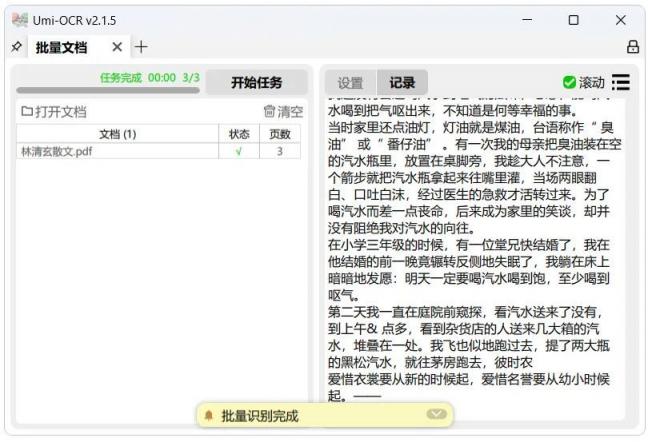Add a new tab with the plus icon
The height and width of the screenshot is (442, 648).
pyautogui.click(x=141, y=47)
